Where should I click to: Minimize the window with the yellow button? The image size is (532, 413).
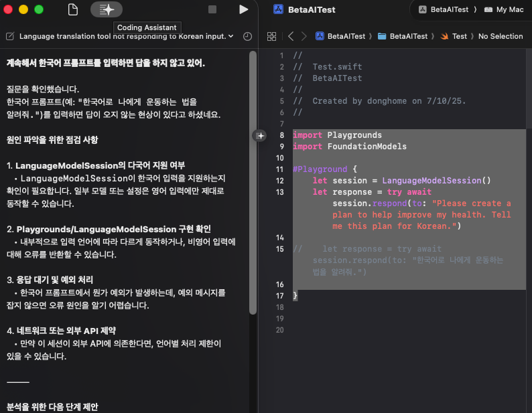pos(23,9)
